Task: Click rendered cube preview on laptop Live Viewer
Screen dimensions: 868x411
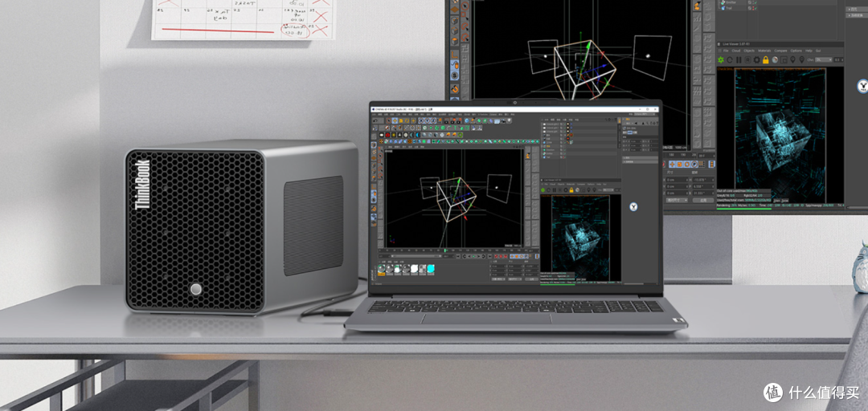Action: click(581, 238)
